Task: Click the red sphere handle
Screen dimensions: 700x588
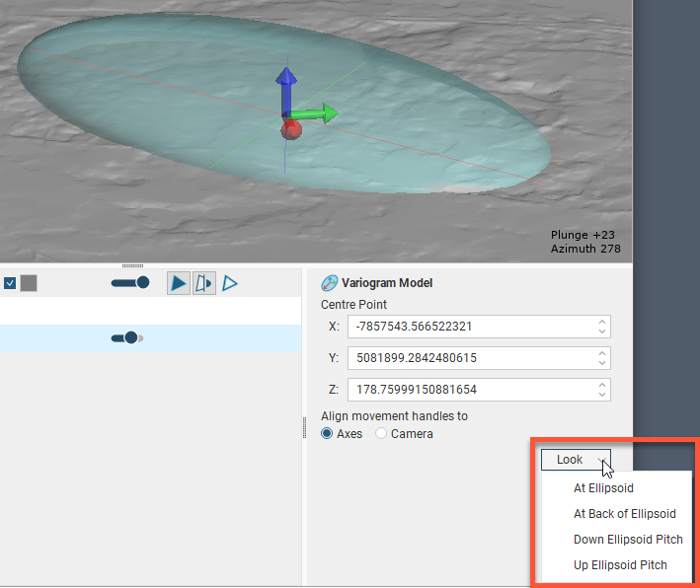Action: tap(291, 130)
